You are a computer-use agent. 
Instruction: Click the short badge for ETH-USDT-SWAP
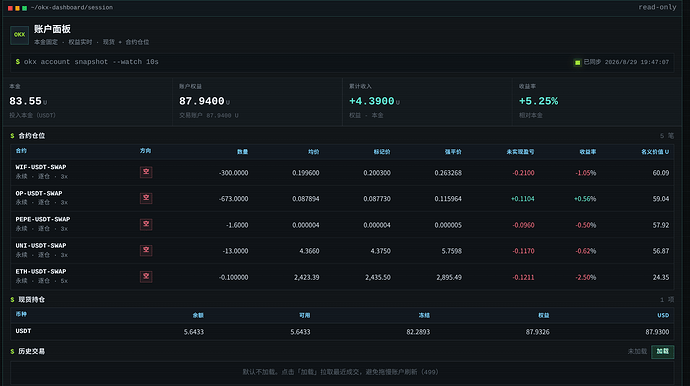tap(146, 276)
